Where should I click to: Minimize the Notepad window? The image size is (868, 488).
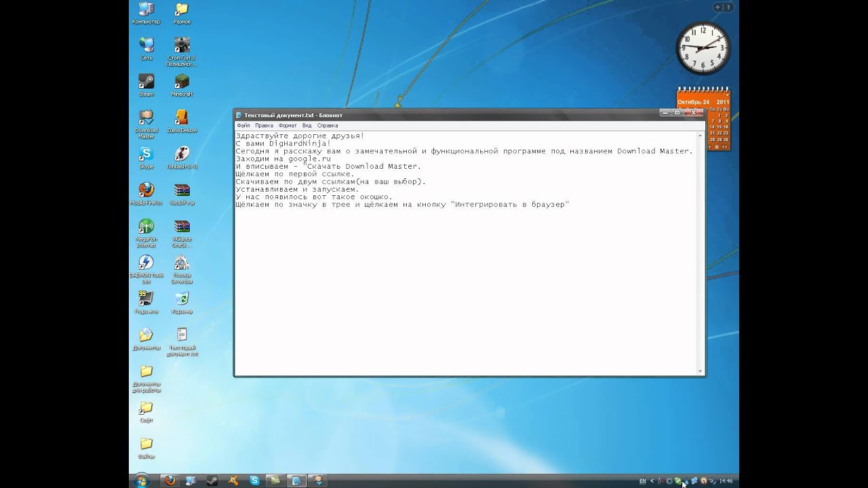click(664, 113)
